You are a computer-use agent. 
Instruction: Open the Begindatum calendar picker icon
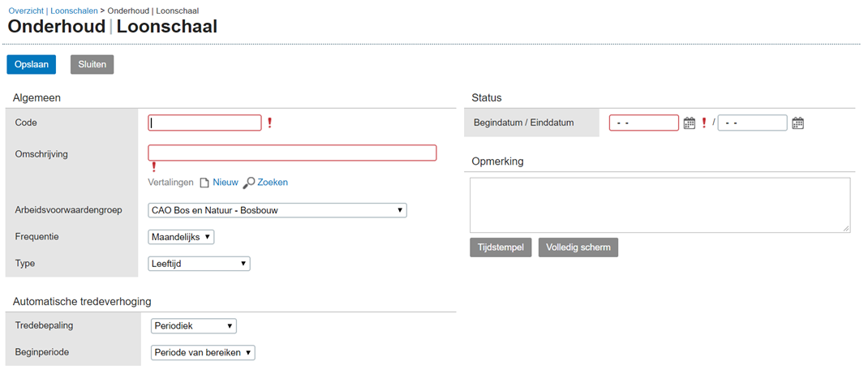[690, 123]
